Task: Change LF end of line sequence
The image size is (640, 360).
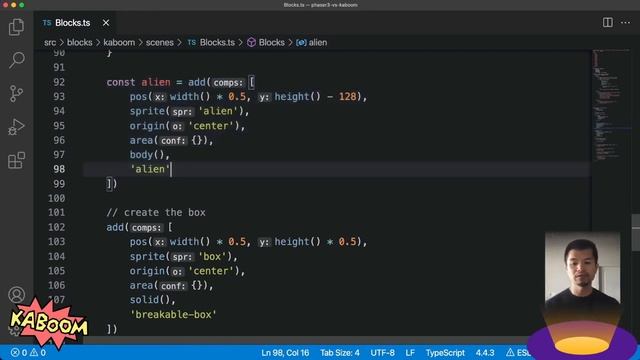Action: coord(410,353)
